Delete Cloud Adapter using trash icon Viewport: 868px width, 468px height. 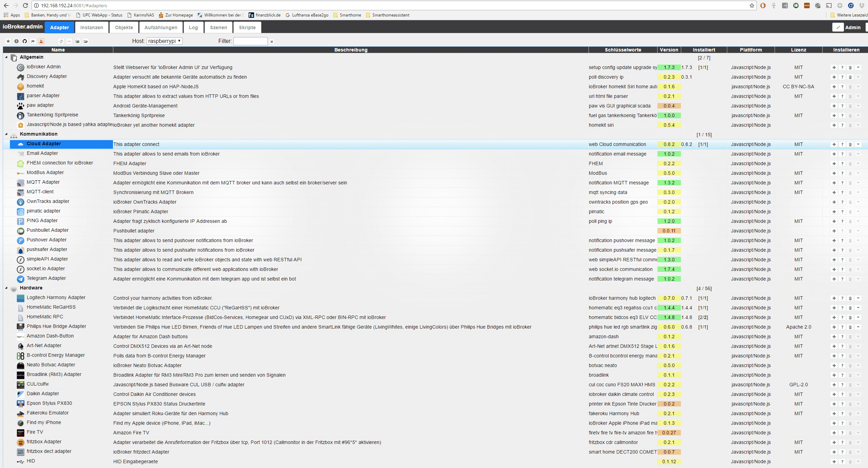click(x=850, y=144)
